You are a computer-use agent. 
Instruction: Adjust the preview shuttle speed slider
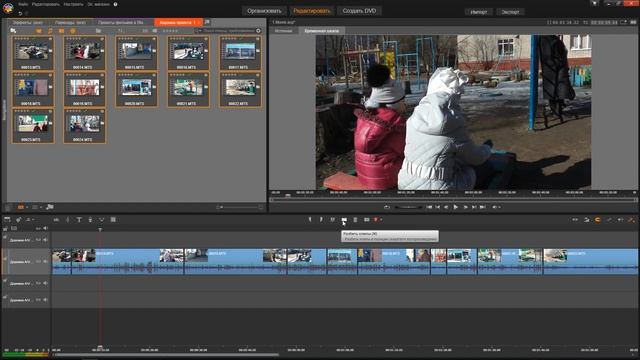click(x=408, y=207)
